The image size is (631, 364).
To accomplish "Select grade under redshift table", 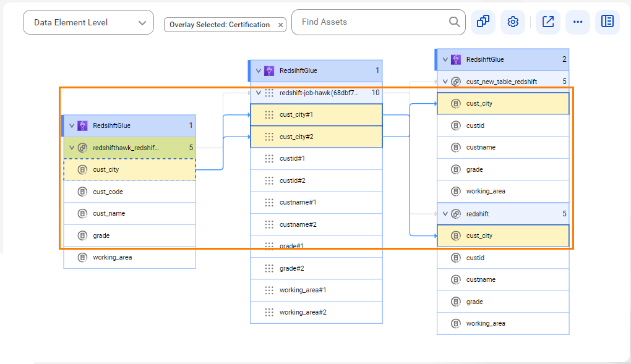I will pos(503,302).
